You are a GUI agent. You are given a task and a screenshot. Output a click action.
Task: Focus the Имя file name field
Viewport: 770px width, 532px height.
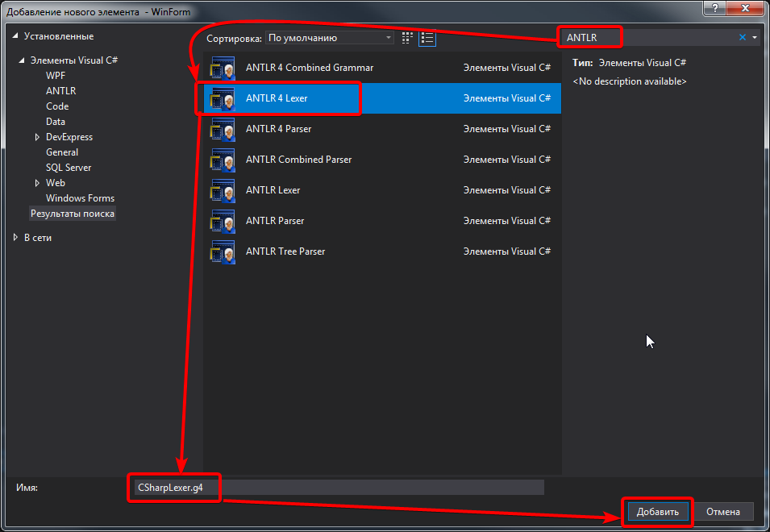coord(339,488)
